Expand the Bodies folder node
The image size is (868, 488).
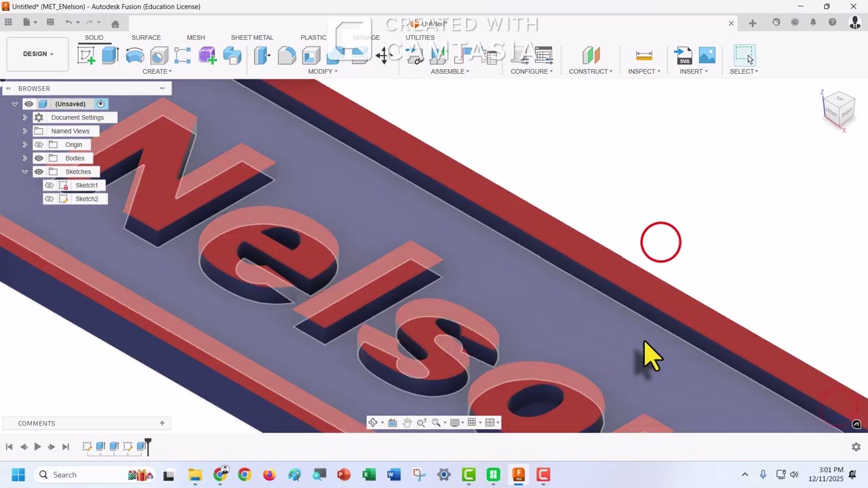click(25, 158)
